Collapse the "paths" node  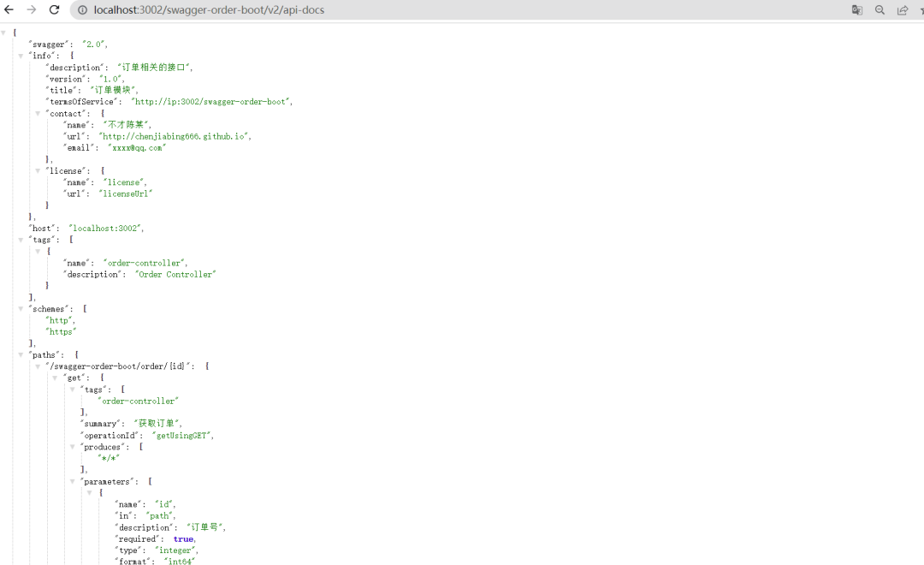click(x=21, y=355)
